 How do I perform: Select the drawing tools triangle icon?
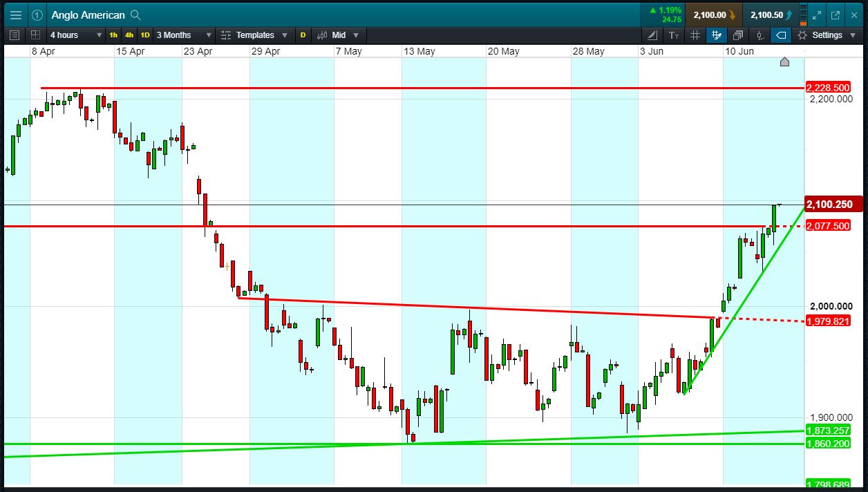pyautogui.click(x=653, y=35)
